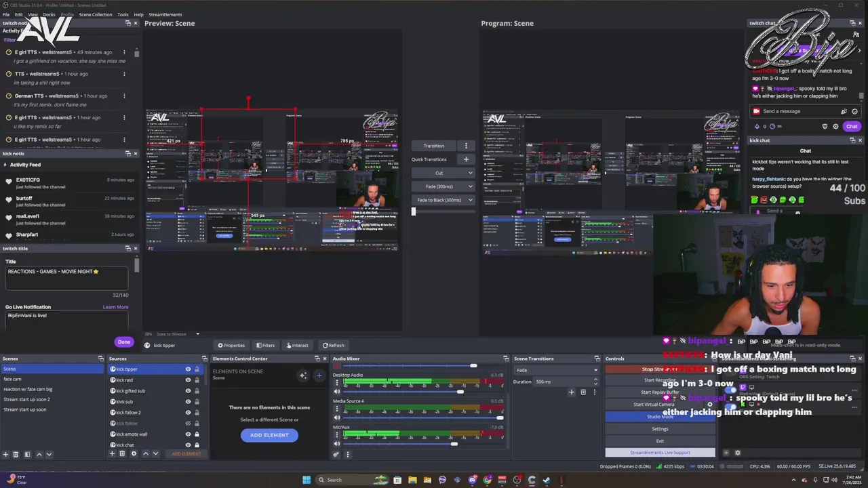The height and width of the screenshot is (488, 868).
Task: Select the face cam scene
Action: pyautogui.click(x=52, y=379)
